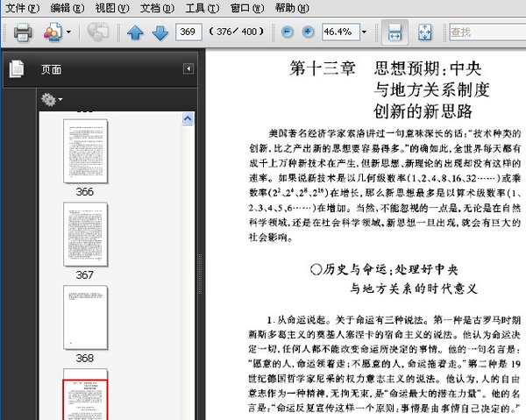Open the 文件 (File) menu
The height and width of the screenshot is (420, 526).
22,7
